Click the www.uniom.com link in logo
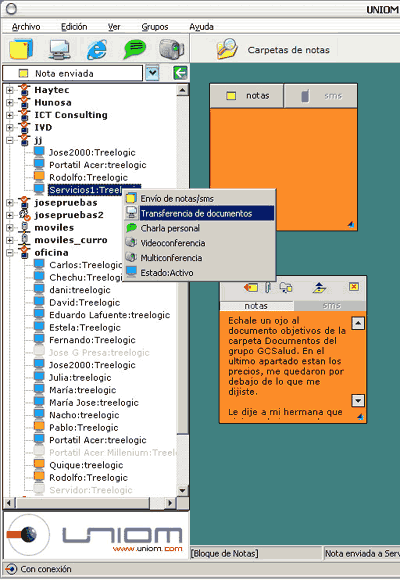Screen dimensions: 400x580 148,549
